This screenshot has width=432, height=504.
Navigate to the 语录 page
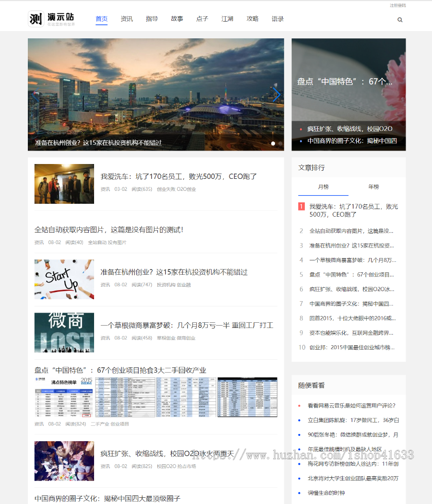(x=277, y=19)
